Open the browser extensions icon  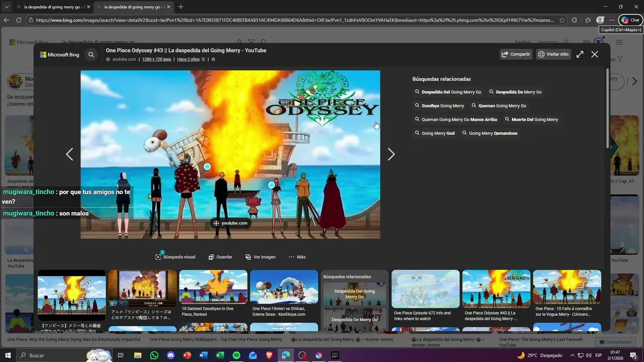click(575, 20)
